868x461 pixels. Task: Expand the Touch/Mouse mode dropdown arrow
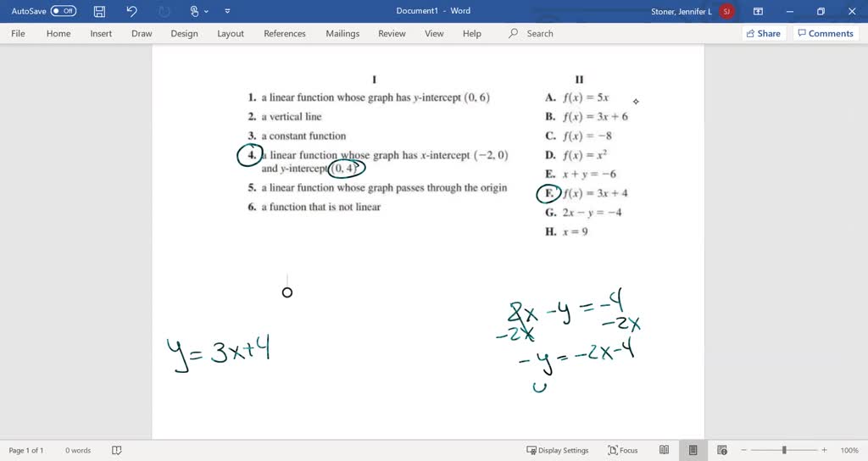coord(207,11)
